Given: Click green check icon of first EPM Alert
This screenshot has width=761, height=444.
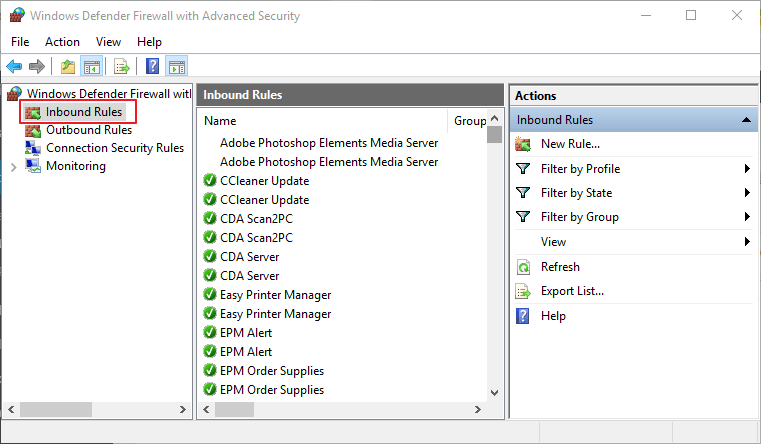Looking at the screenshot, I should (x=210, y=332).
